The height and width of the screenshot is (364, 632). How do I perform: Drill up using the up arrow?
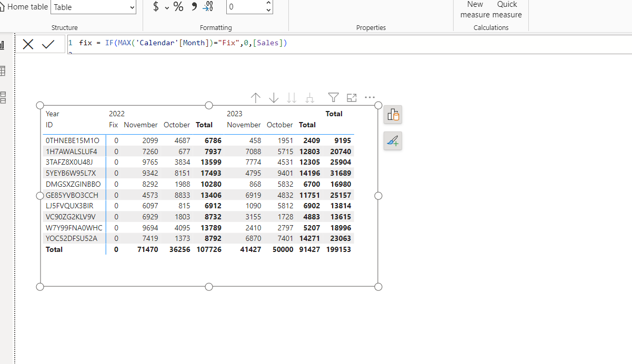tap(256, 98)
